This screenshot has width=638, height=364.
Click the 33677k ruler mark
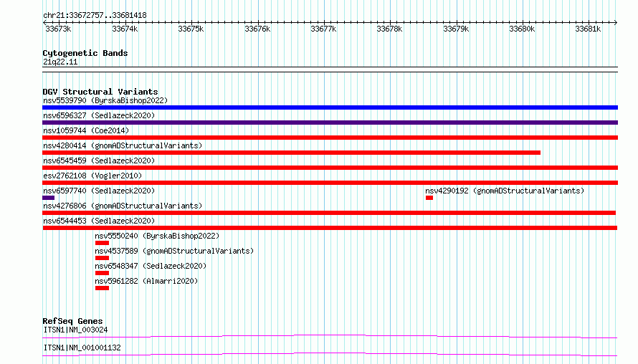[323, 29]
